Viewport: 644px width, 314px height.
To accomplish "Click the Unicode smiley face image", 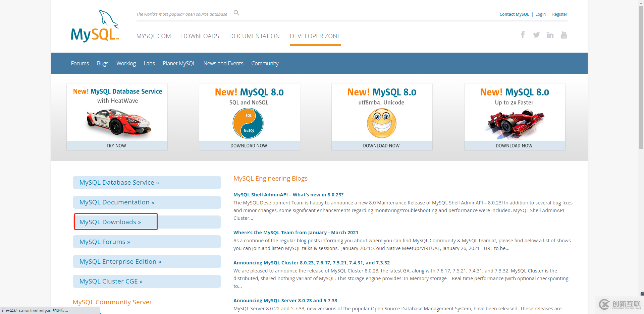I will (x=382, y=123).
